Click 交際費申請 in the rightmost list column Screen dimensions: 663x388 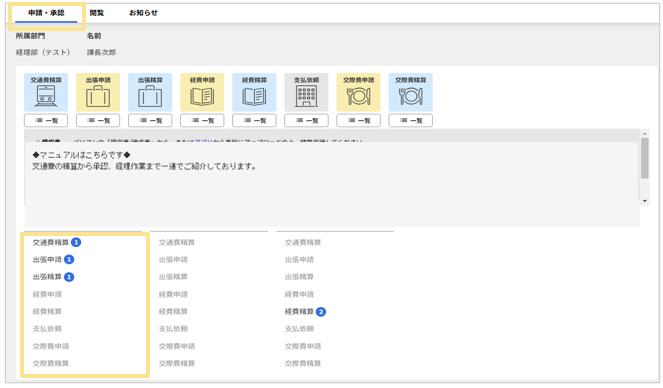click(x=303, y=346)
